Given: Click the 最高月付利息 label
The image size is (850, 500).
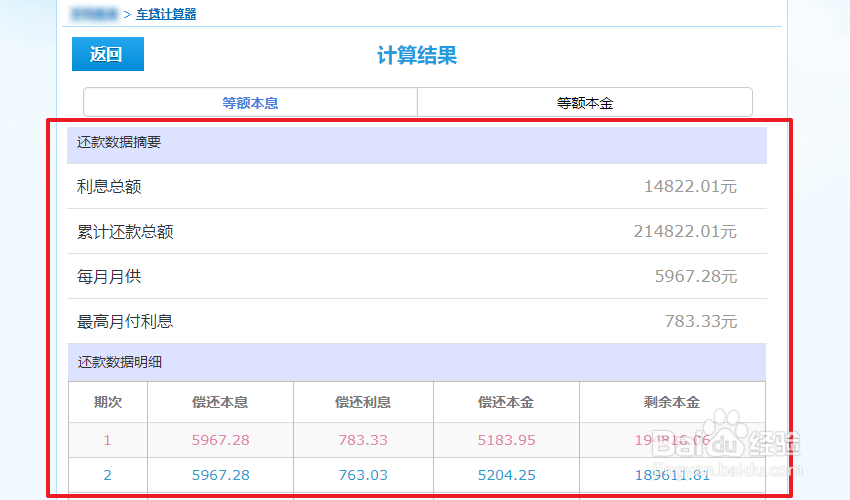Looking at the screenshot, I should (125, 322).
